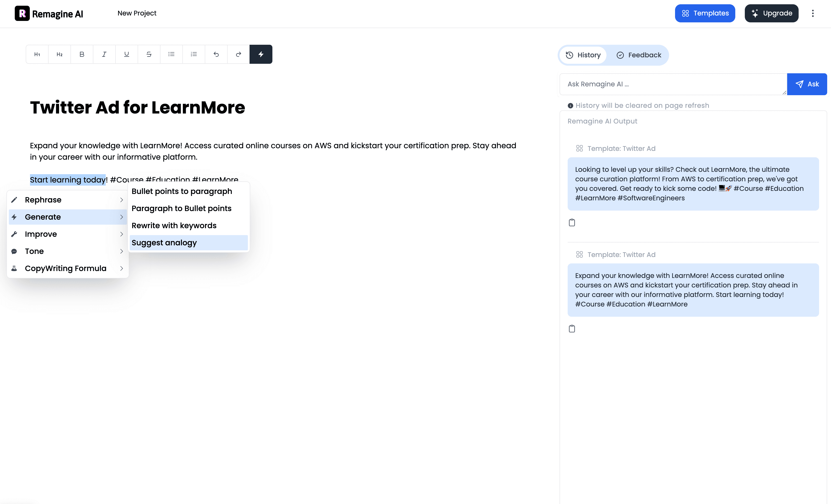831x504 pixels.
Task: Click the Expand your knowledge paragraph
Action: tap(273, 151)
